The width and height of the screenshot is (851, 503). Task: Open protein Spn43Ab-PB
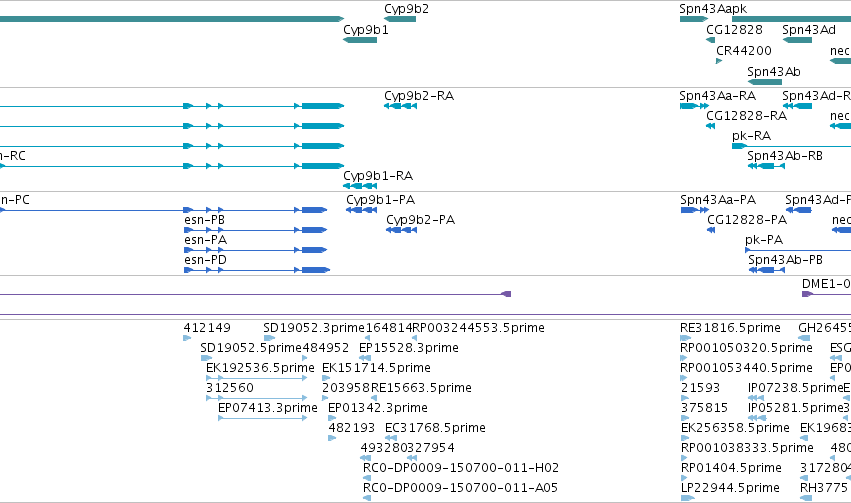click(785, 260)
